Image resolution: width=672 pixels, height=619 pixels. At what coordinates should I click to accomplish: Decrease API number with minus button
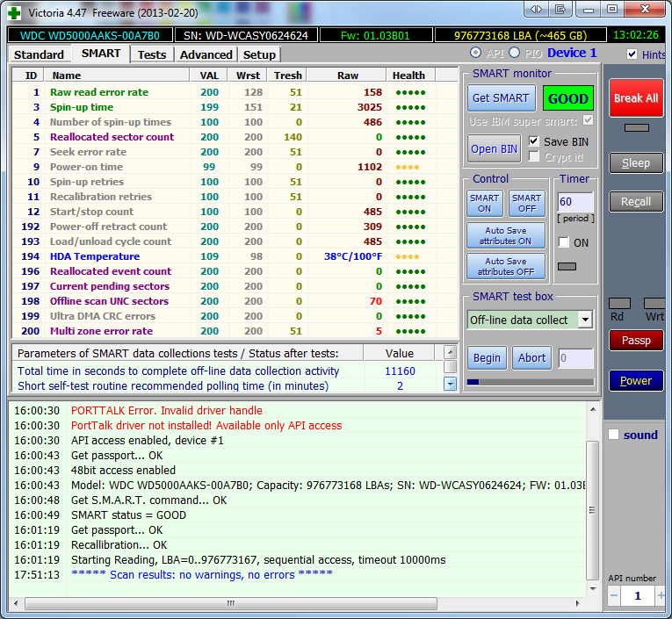(x=614, y=596)
